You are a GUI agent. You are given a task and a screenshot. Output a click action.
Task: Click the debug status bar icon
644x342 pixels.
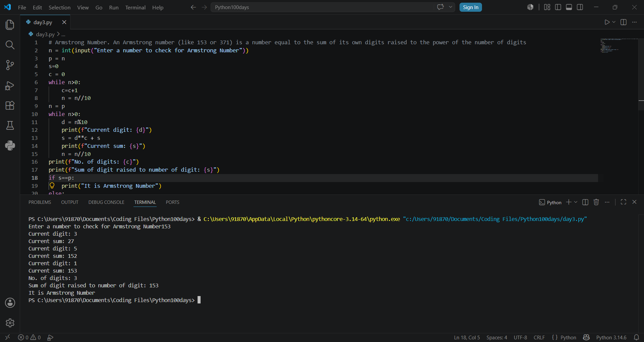[50, 337]
